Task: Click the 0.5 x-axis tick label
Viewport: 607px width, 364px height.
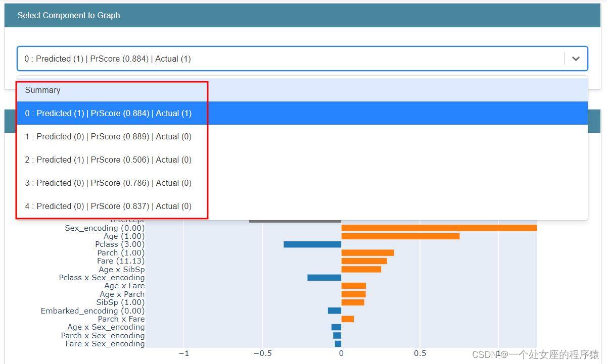Action: coord(419,354)
